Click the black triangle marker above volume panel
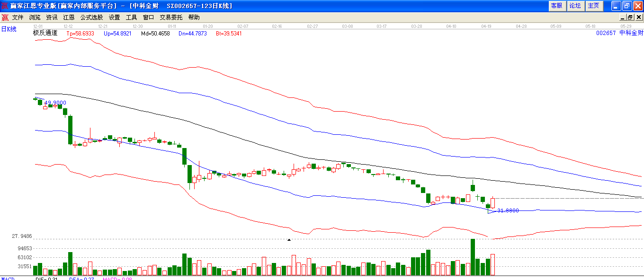Viewport: 644px width, 280px height. [289, 240]
